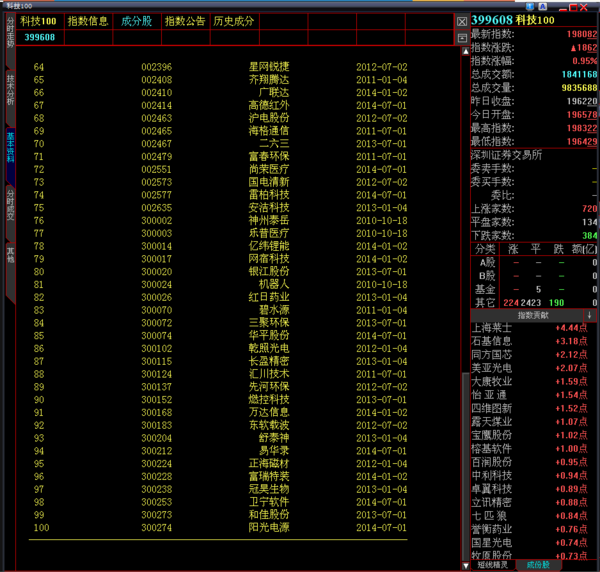Open the 短线精灵 bottom tab
Viewport: 600px width, 572px height.
(493, 565)
